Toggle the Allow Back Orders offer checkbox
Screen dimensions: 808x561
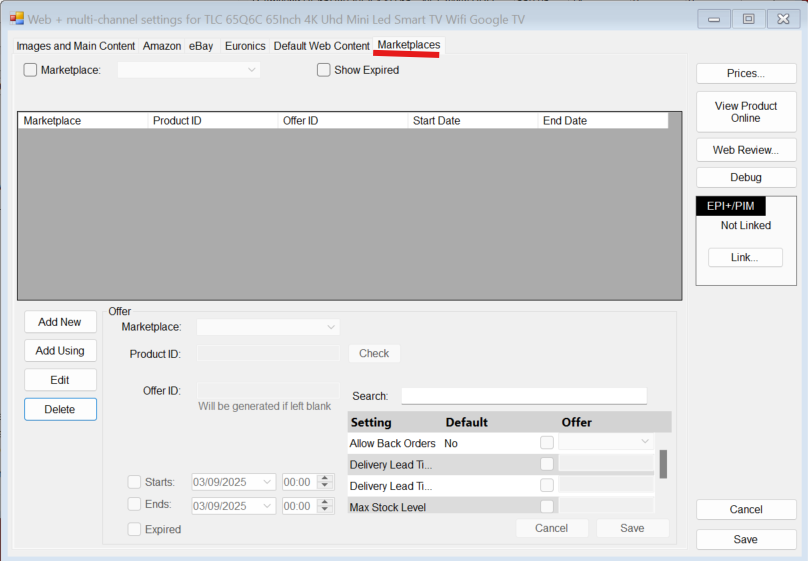click(x=547, y=442)
